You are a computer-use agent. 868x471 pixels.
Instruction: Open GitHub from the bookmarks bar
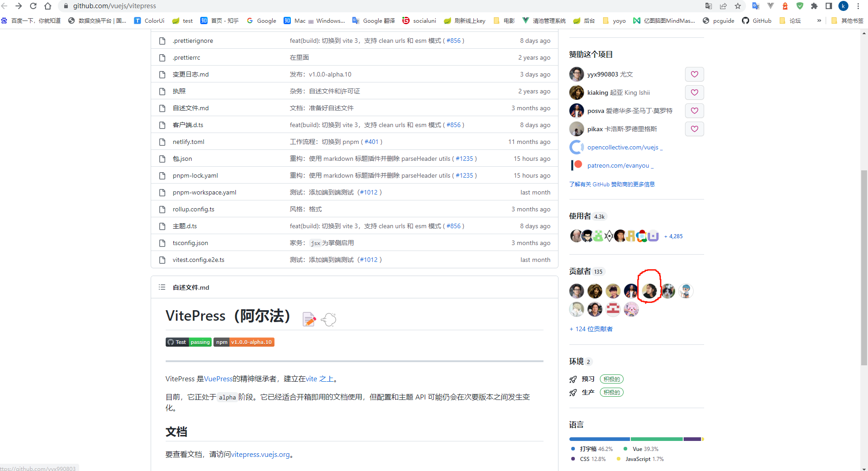tap(756, 20)
